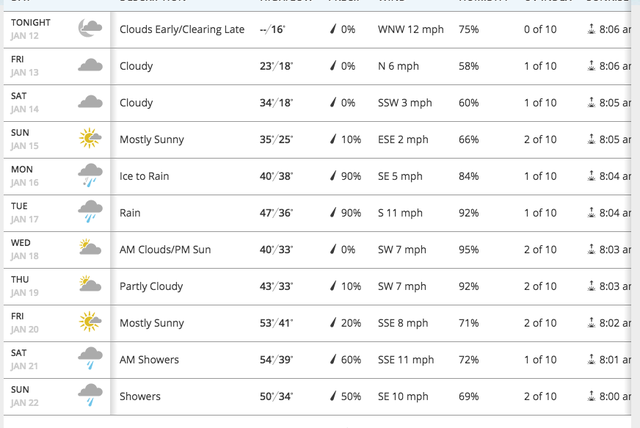The height and width of the screenshot is (428, 640).
Task: Click the 'AM Clouds/PM Sun' description
Action: pos(165,250)
